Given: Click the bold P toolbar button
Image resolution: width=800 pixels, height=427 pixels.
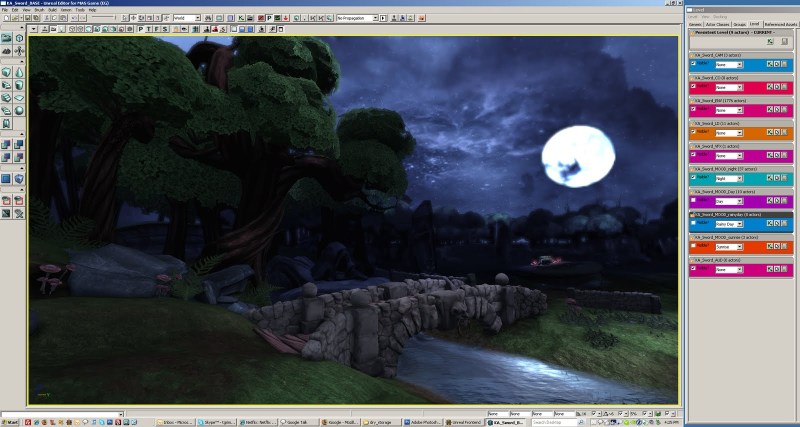Looking at the screenshot, I should (x=269, y=18).
